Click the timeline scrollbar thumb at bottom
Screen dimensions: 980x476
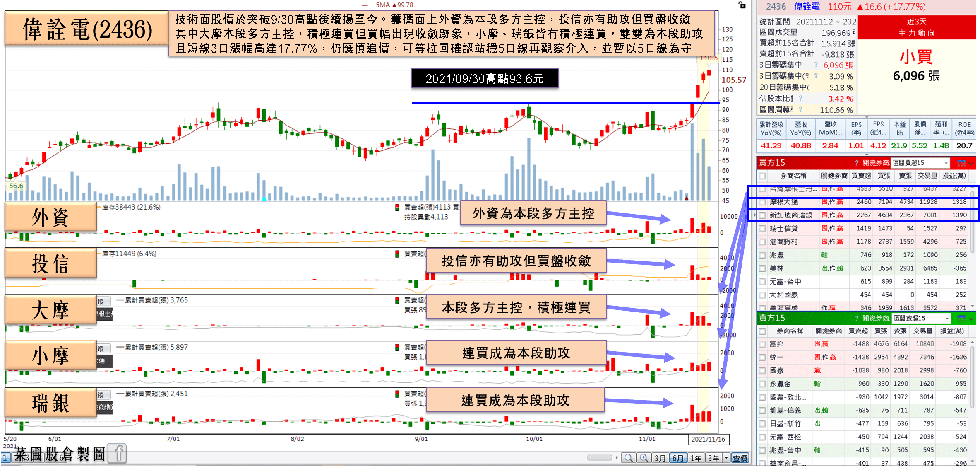coord(600,458)
